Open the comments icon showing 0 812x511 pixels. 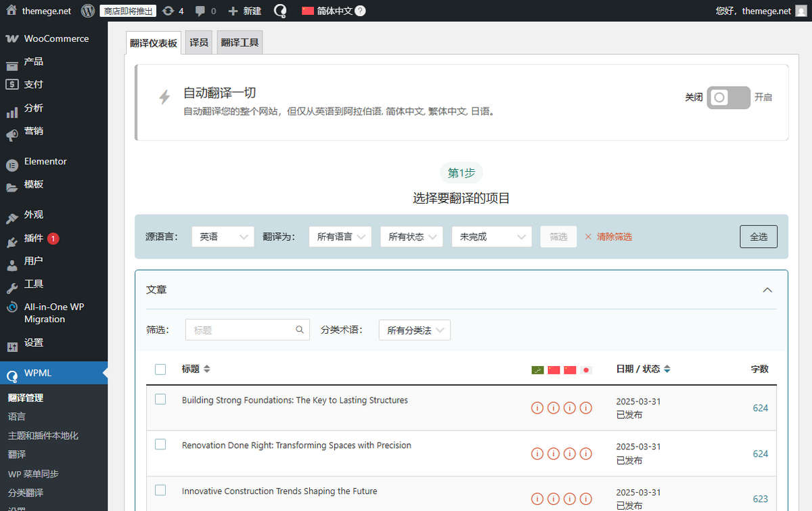tap(206, 11)
